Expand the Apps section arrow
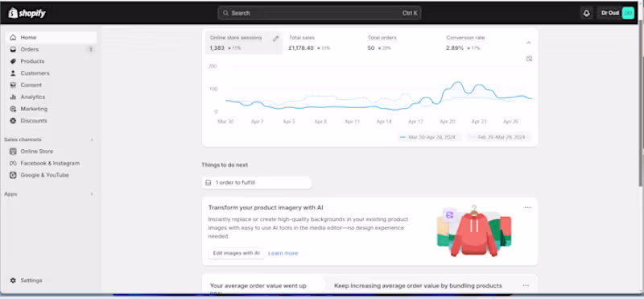 [92, 194]
